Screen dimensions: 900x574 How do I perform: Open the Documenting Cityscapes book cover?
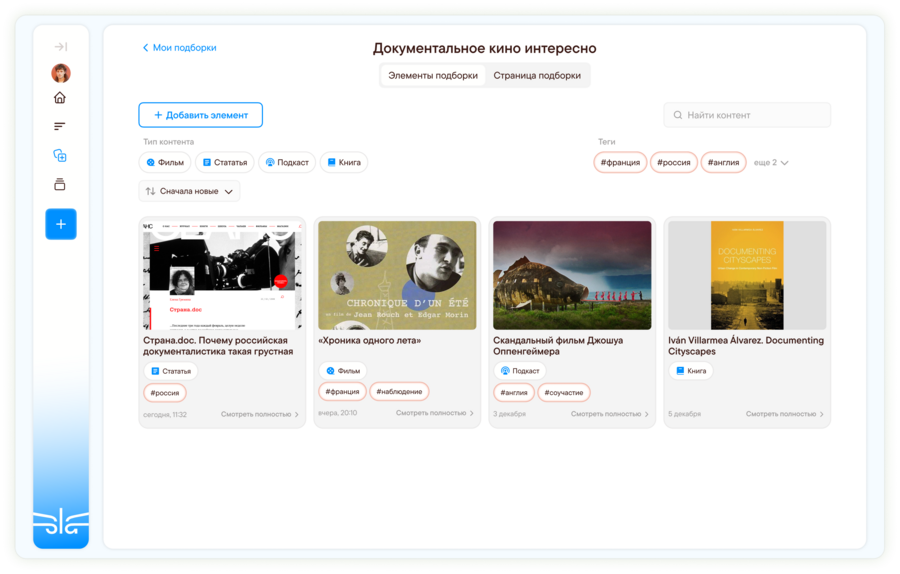(747, 276)
